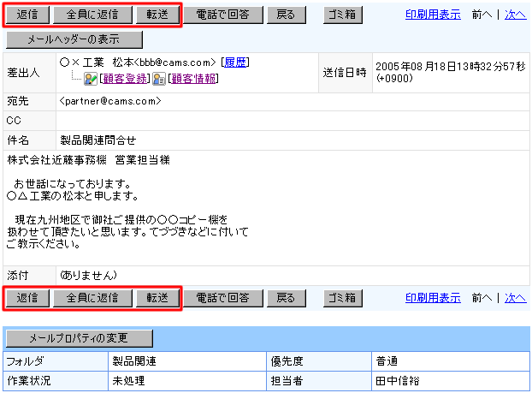Click the メールプロパティの変更 button

click(79, 337)
